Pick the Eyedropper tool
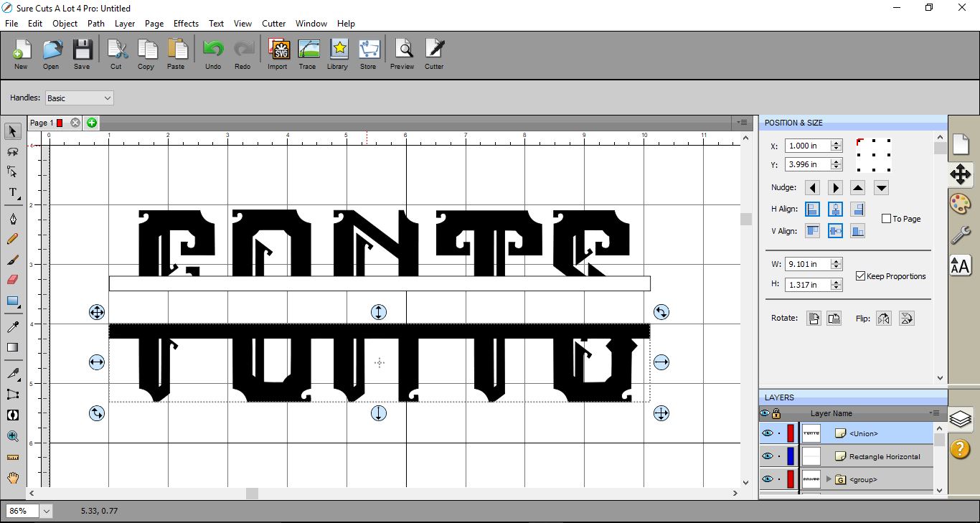980x523 pixels. (13, 327)
